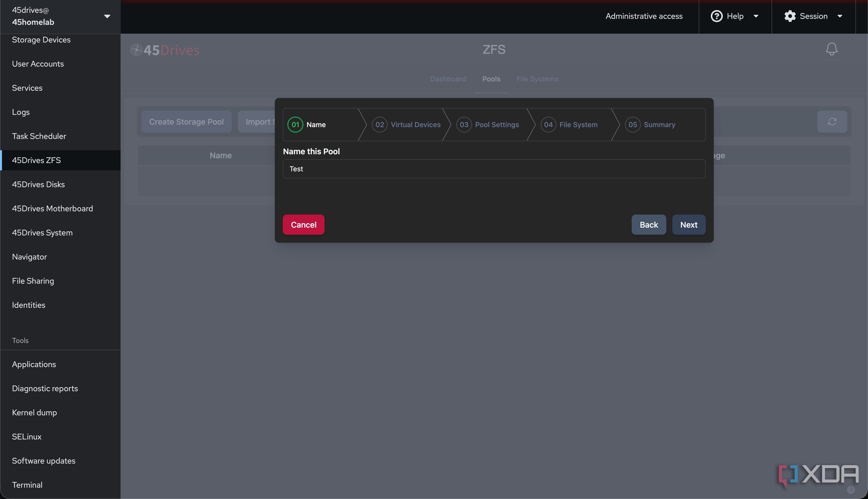Open the Help dropdown arrow
Screen dimensions: 868x499
click(756, 16)
